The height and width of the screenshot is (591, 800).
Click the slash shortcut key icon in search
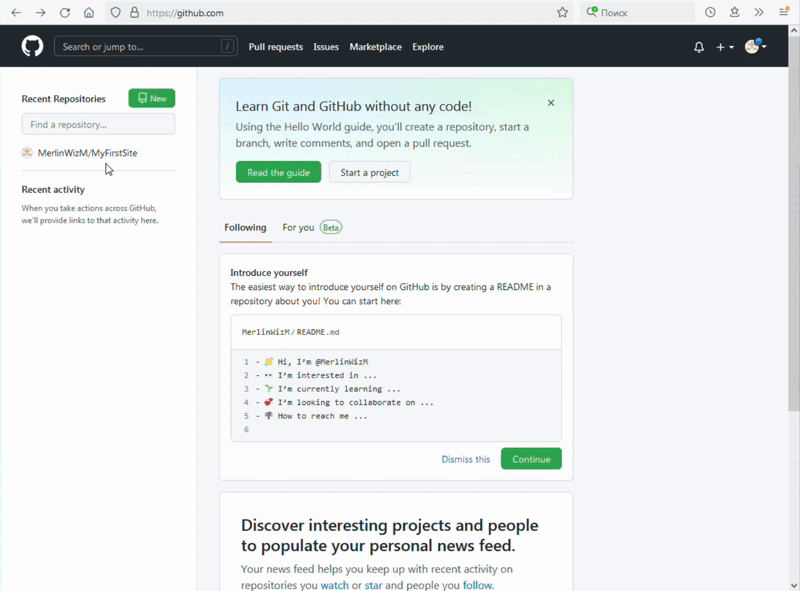point(227,46)
